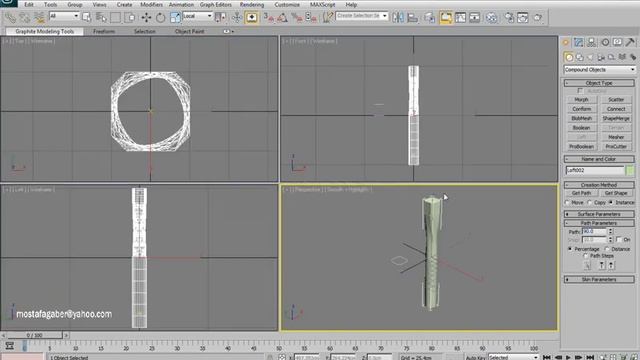The height and width of the screenshot is (360, 640).
Task: Open the Modifiers menu
Action: coord(151,4)
